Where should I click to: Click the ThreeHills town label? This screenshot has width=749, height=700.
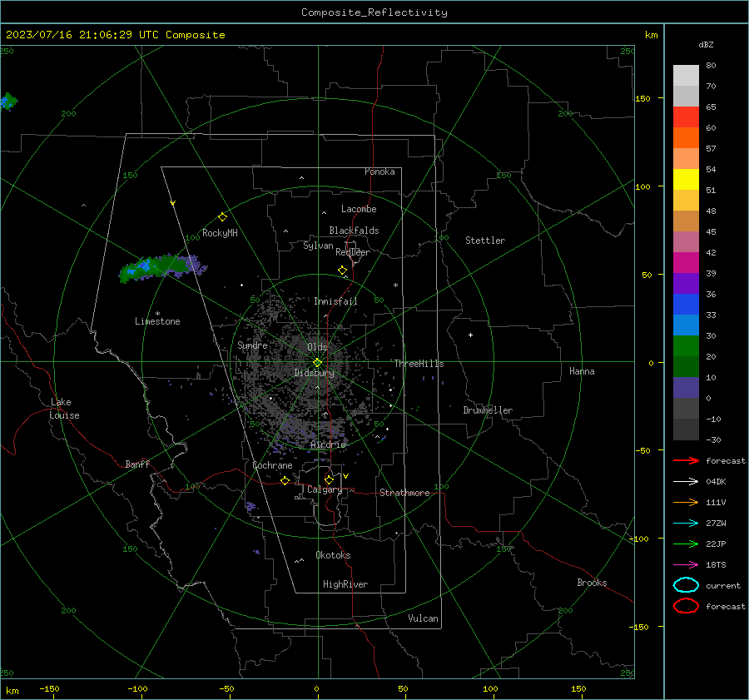point(419,364)
